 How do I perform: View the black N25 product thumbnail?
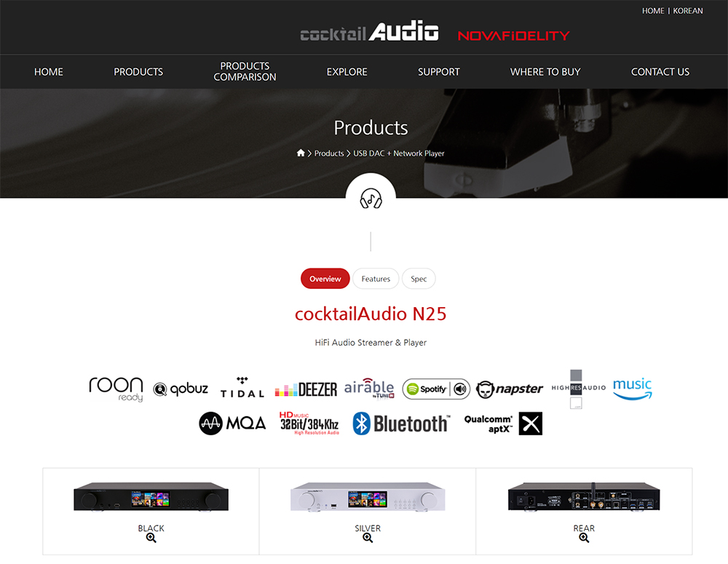tap(151, 497)
